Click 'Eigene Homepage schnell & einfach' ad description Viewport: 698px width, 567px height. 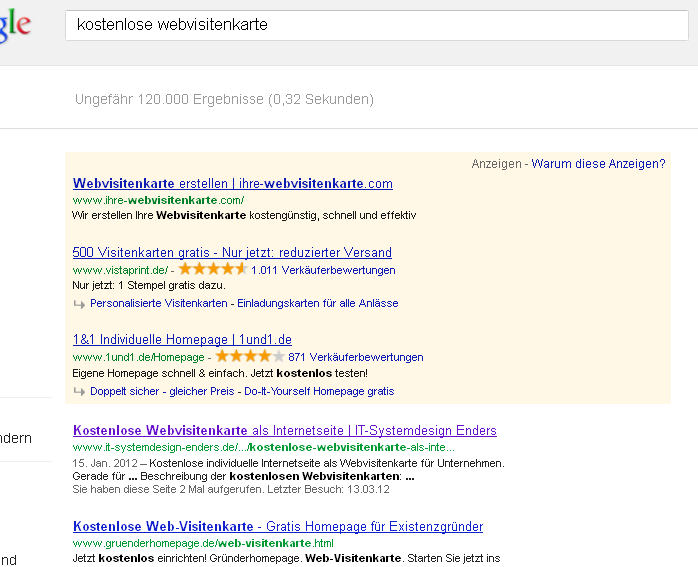[220, 373]
